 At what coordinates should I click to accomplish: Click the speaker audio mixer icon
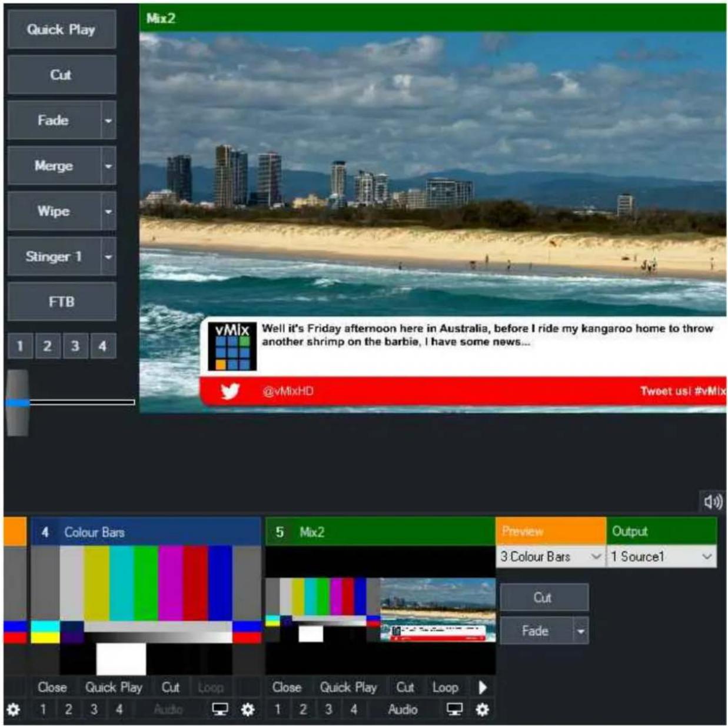click(713, 502)
